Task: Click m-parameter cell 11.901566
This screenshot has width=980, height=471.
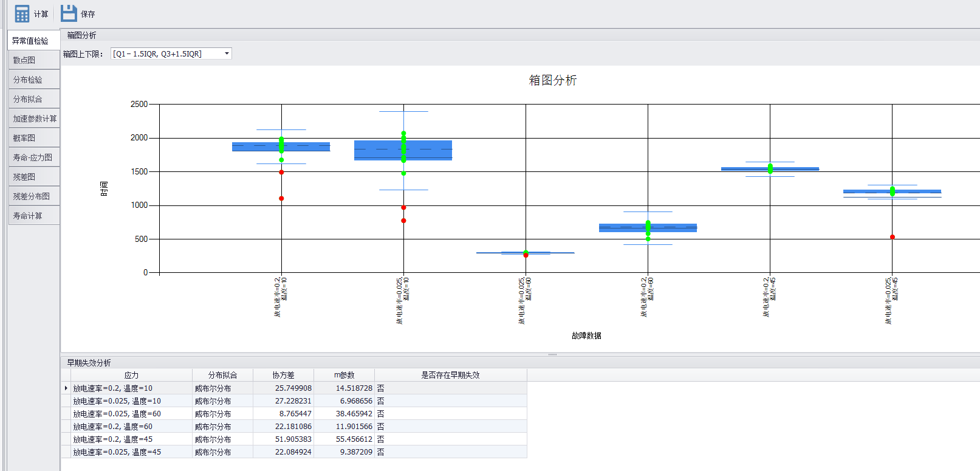Action: [x=344, y=427]
